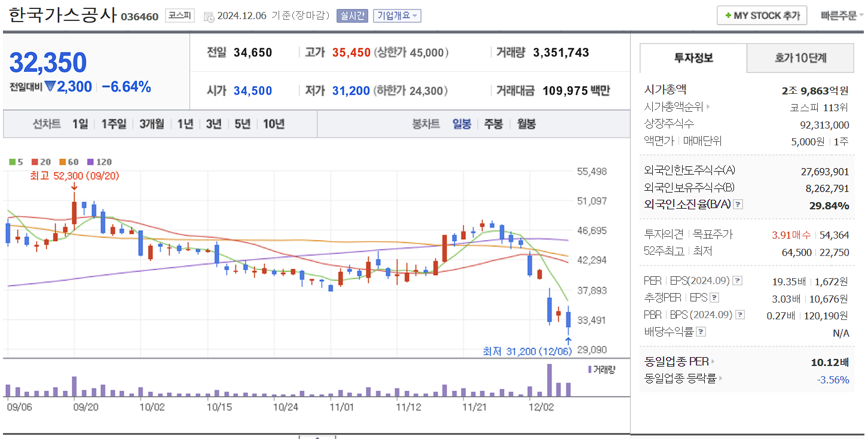The height and width of the screenshot is (439, 868).
Task: Select the 5년 line chart period
Action: [242, 124]
